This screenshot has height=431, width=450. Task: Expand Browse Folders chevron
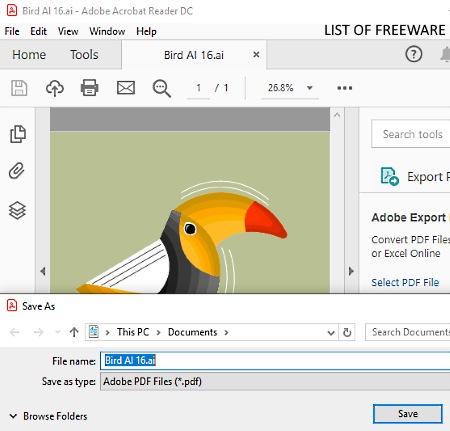tap(13, 416)
